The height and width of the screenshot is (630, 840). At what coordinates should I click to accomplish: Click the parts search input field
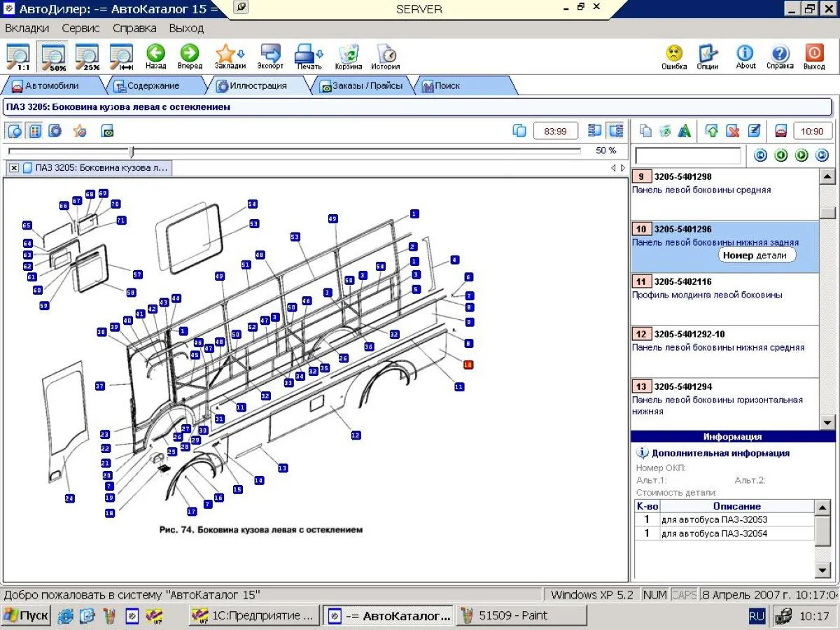coord(687,155)
